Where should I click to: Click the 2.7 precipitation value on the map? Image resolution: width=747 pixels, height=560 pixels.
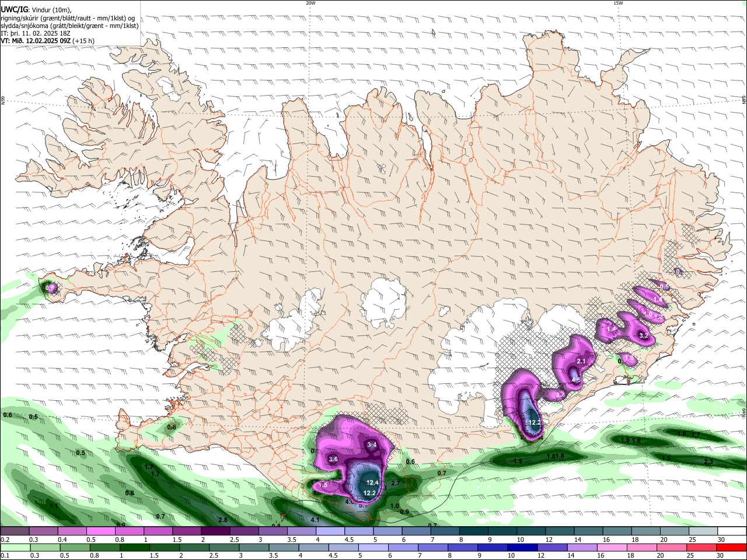(x=395, y=483)
